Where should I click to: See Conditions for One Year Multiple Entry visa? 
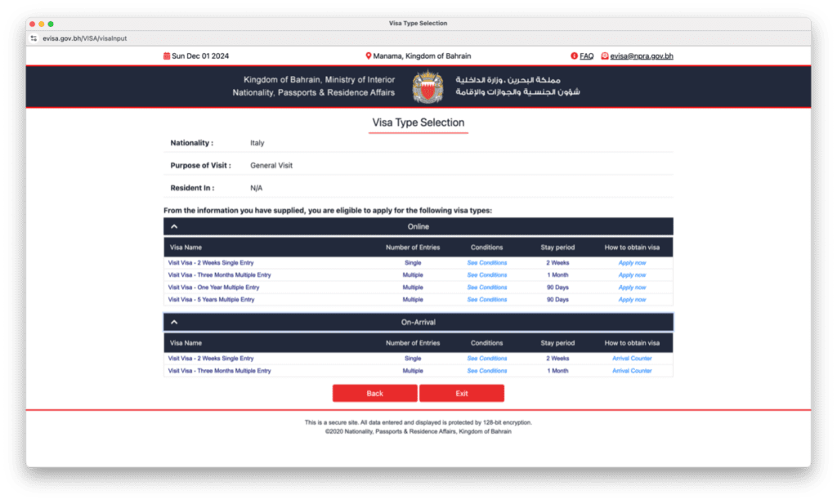point(487,288)
